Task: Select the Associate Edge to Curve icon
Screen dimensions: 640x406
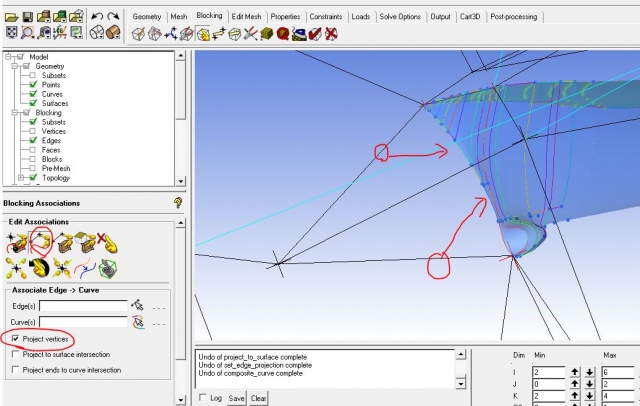Action: (42, 241)
